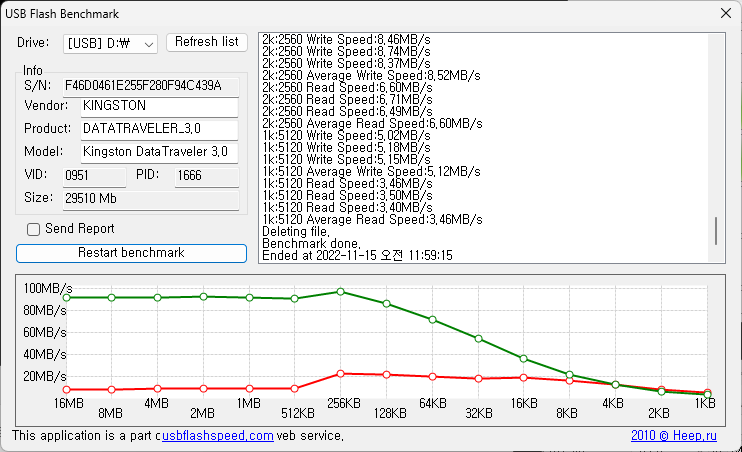
Task: Click the Size field showing 29510 Mb
Action: 151,199
